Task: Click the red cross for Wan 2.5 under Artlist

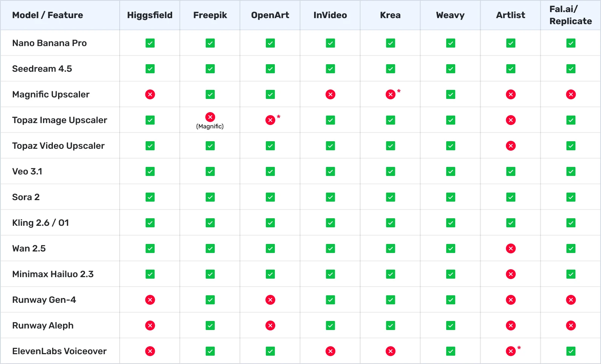Action: tap(511, 248)
